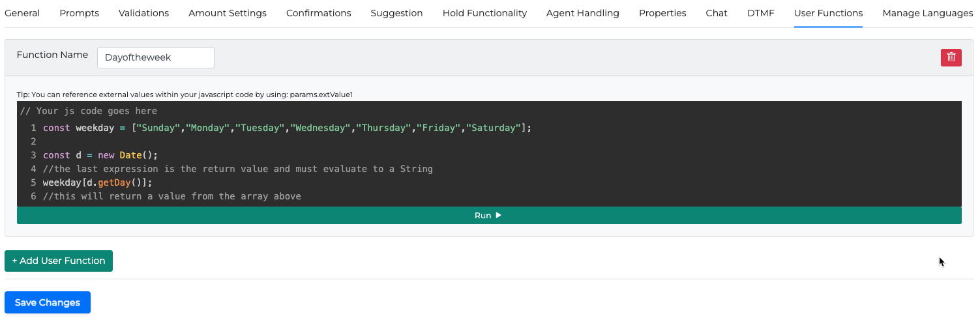Focus the Function Name input field
Screen dimensions: 980x318
155,57
